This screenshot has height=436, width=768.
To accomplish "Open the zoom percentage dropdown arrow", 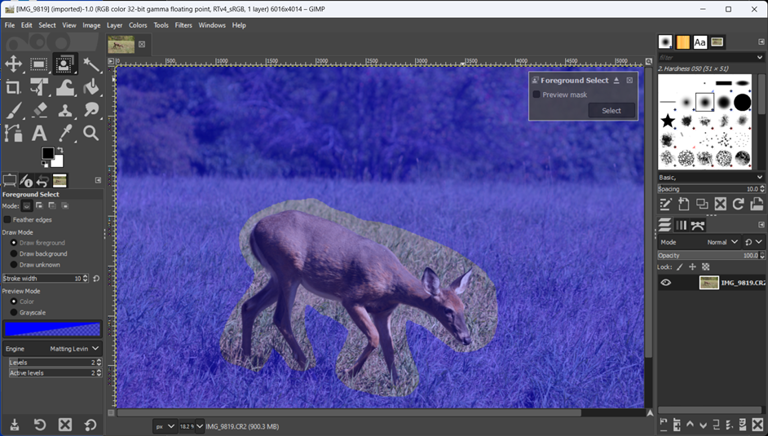I will [x=199, y=426].
